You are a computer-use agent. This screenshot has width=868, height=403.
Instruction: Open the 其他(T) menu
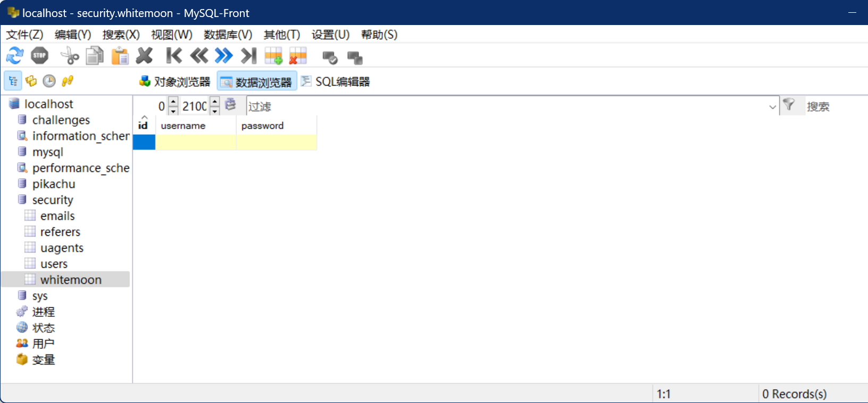point(282,35)
